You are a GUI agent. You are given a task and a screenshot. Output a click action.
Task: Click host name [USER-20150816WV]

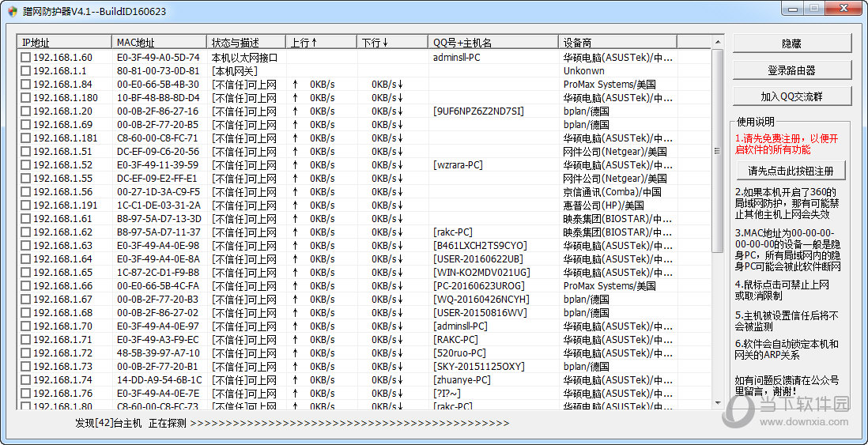tap(480, 313)
